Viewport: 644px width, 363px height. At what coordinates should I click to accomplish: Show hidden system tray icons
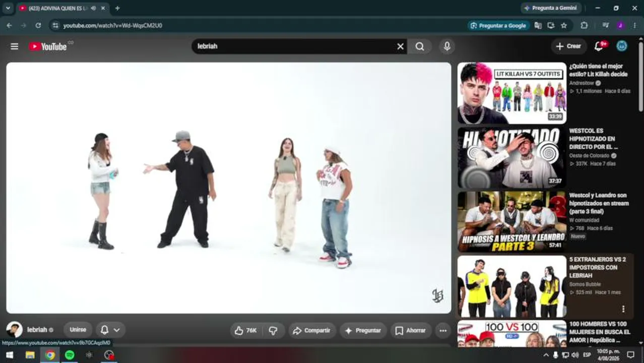point(546,355)
